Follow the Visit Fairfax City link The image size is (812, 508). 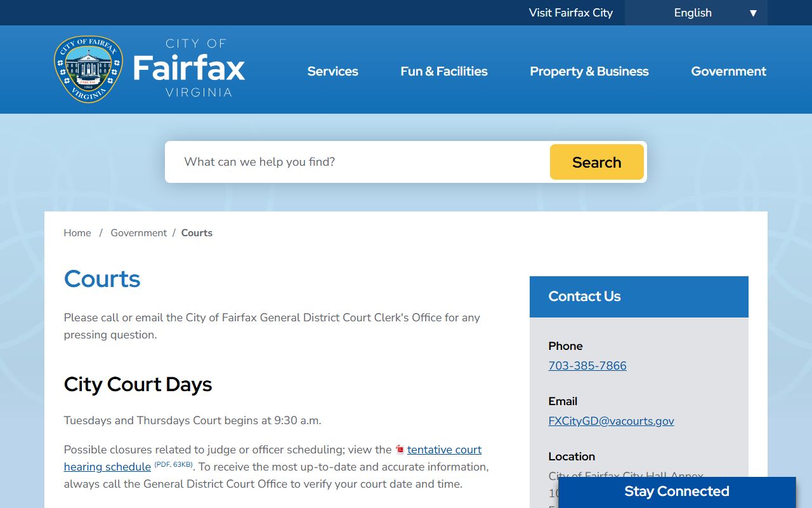pyautogui.click(x=571, y=13)
